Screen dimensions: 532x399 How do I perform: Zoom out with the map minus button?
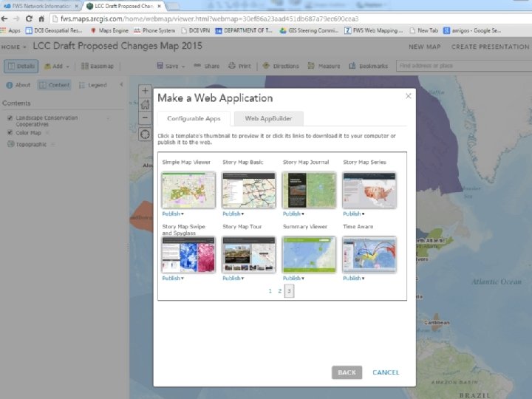pos(145,117)
